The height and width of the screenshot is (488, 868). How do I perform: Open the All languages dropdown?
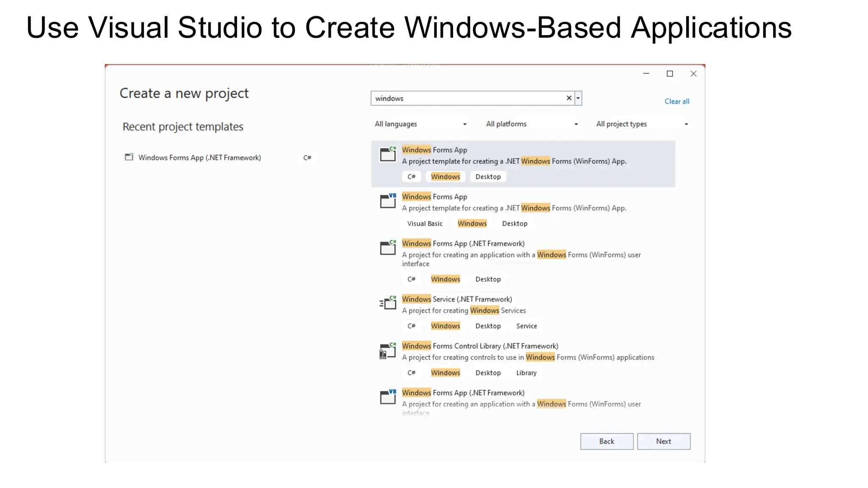(420, 124)
